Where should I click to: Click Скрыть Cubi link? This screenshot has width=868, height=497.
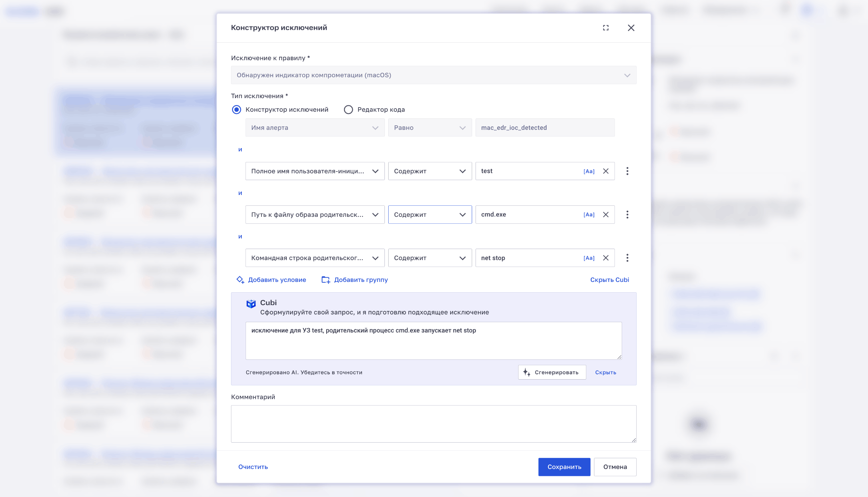(610, 280)
